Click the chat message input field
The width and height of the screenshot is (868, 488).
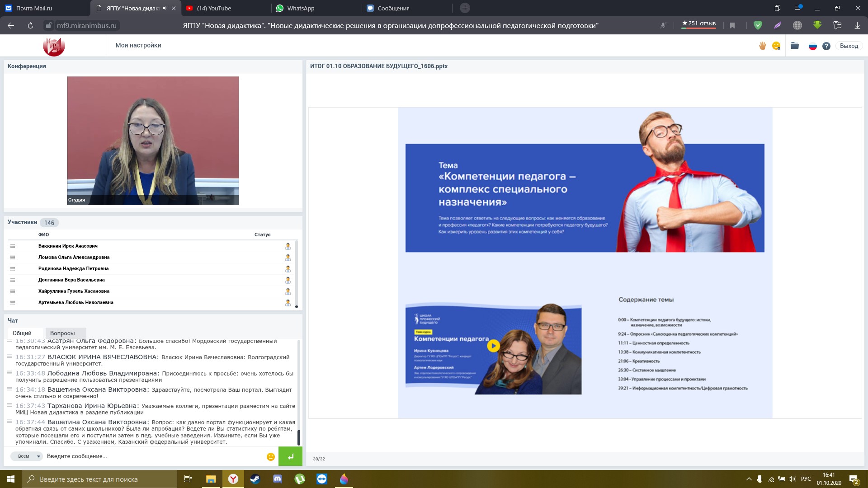tap(154, 456)
